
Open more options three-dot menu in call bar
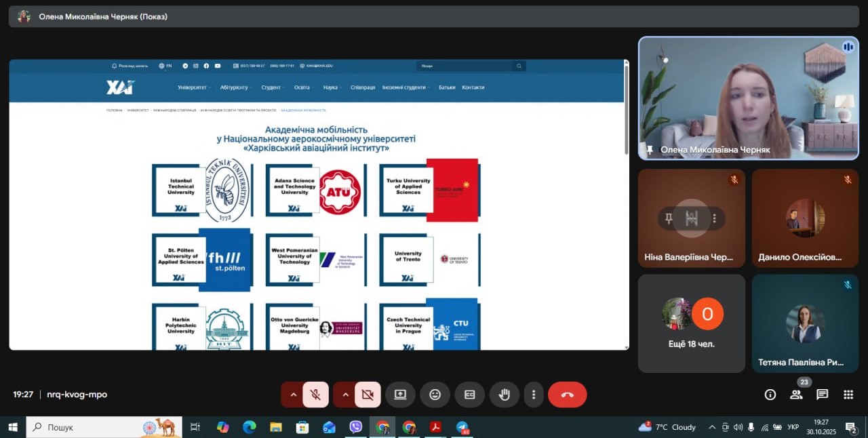(534, 395)
